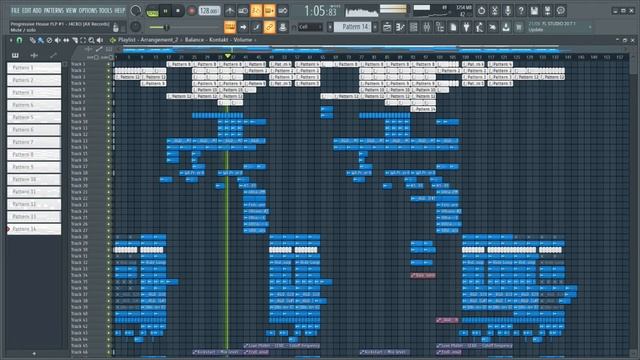This screenshot has width=640, height=360.
Task: Select the Slip tool
Action: pos(66,40)
